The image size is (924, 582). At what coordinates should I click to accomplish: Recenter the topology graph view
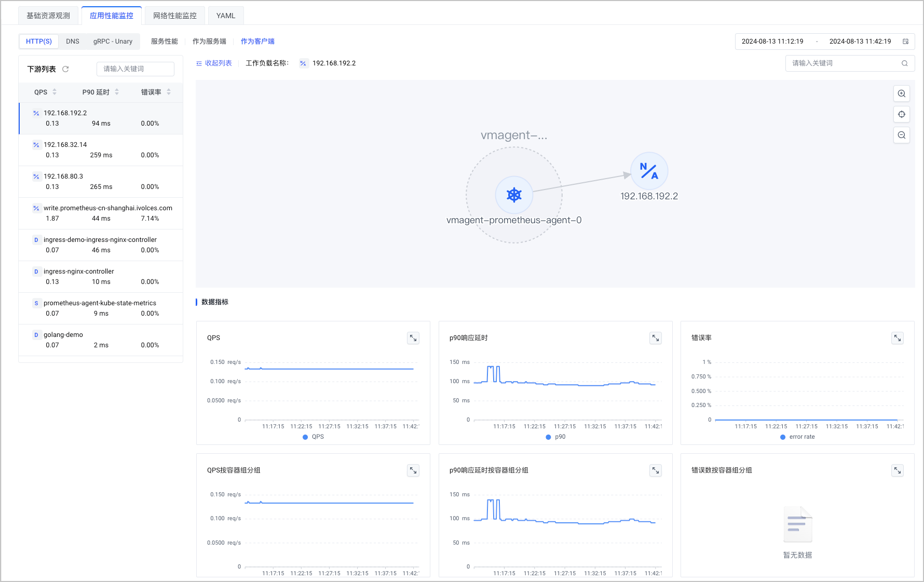(x=902, y=114)
